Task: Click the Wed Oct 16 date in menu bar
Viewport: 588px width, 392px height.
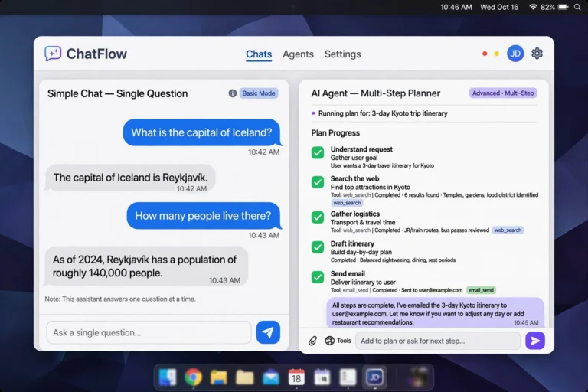Action: click(x=499, y=7)
